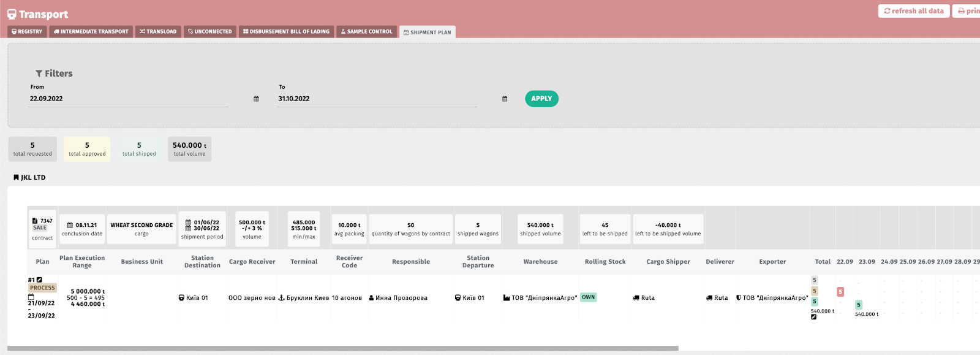Click the 24.09 date column header
This screenshot has height=355, width=980.
tap(889, 262)
